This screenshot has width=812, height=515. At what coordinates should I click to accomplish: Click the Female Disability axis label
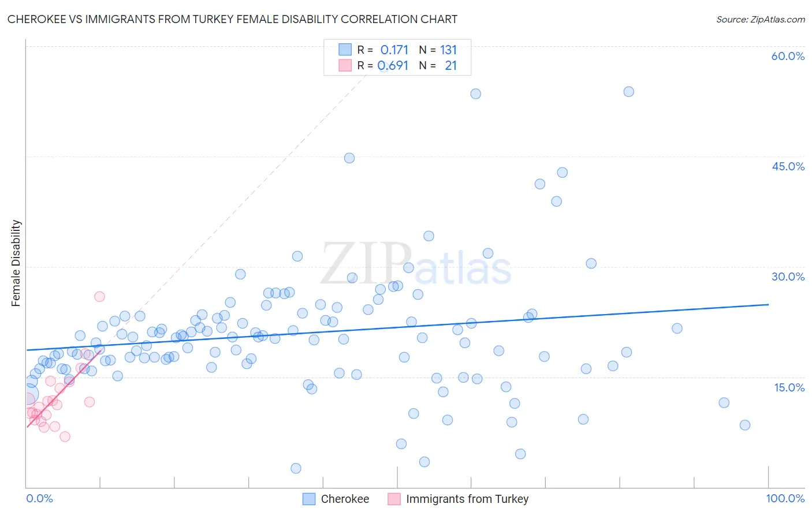[16, 263]
